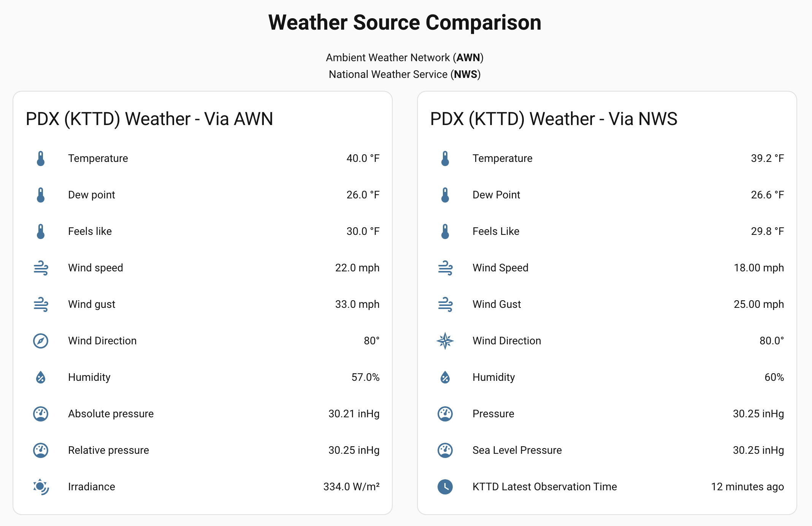Click the NWS Sea Level Pressure gauge icon
The width and height of the screenshot is (812, 526).
pyautogui.click(x=445, y=450)
